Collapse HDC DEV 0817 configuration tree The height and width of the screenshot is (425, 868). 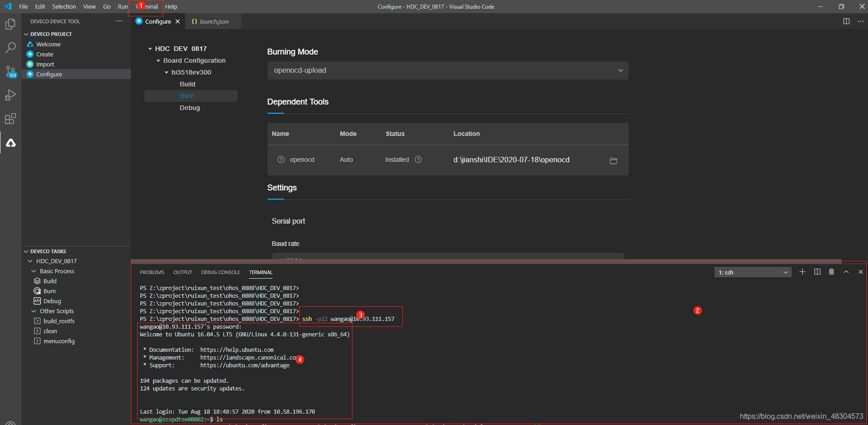click(x=150, y=49)
